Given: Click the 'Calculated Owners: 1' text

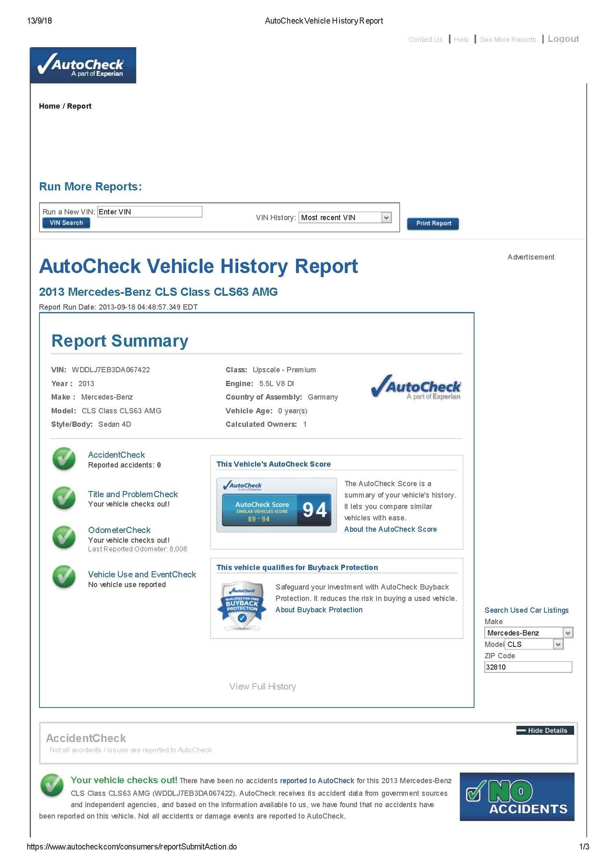Looking at the screenshot, I should [x=266, y=424].
